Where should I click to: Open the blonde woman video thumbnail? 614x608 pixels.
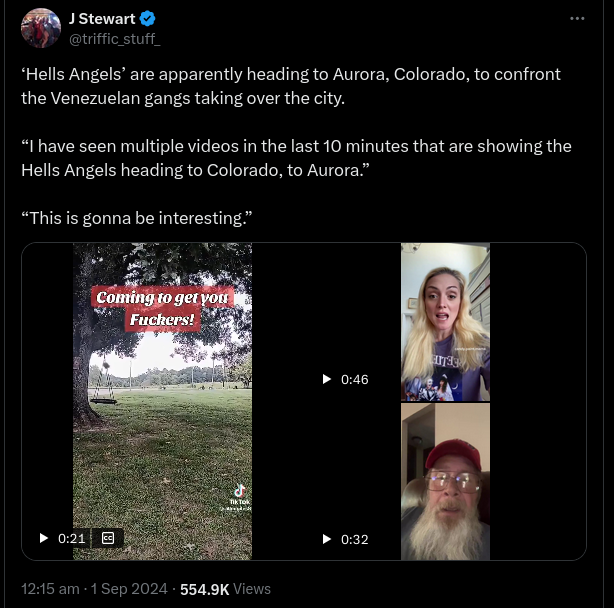tap(445, 322)
